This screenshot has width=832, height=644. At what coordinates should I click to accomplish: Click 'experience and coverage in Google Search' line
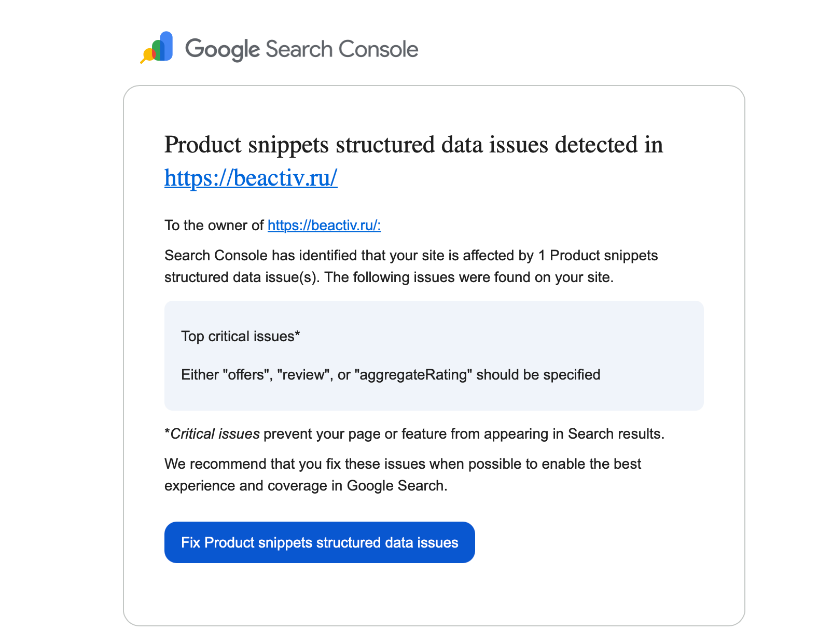(306, 486)
